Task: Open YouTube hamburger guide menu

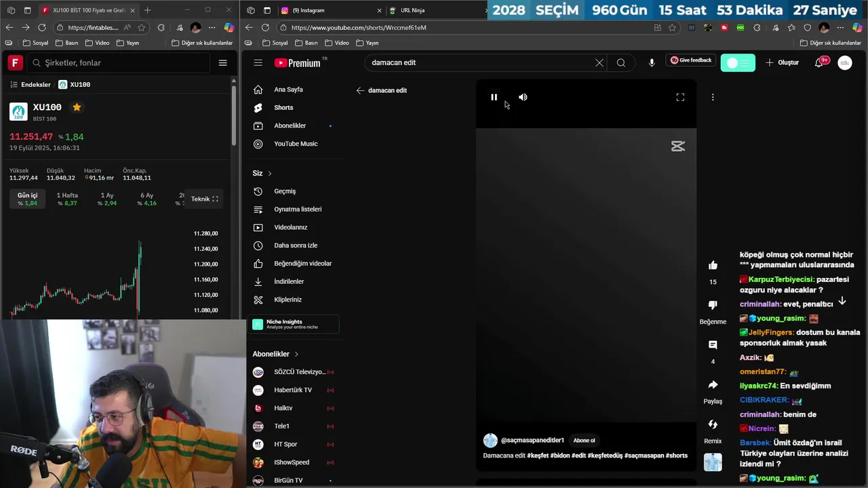Action: 258,62
